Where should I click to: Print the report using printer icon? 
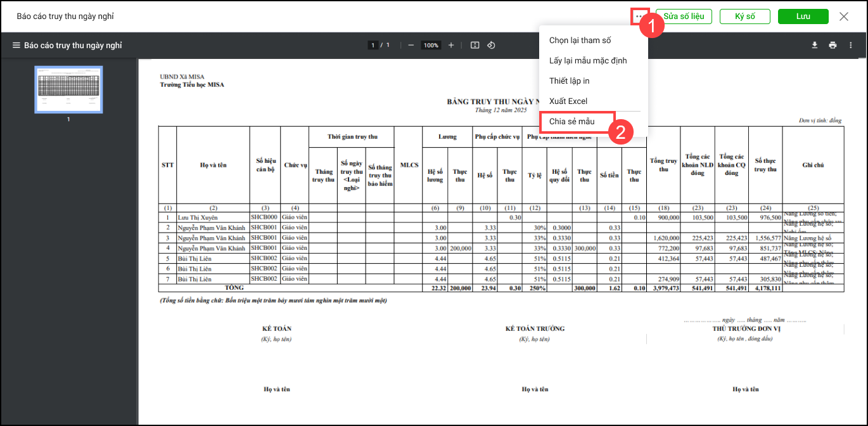[833, 46]
